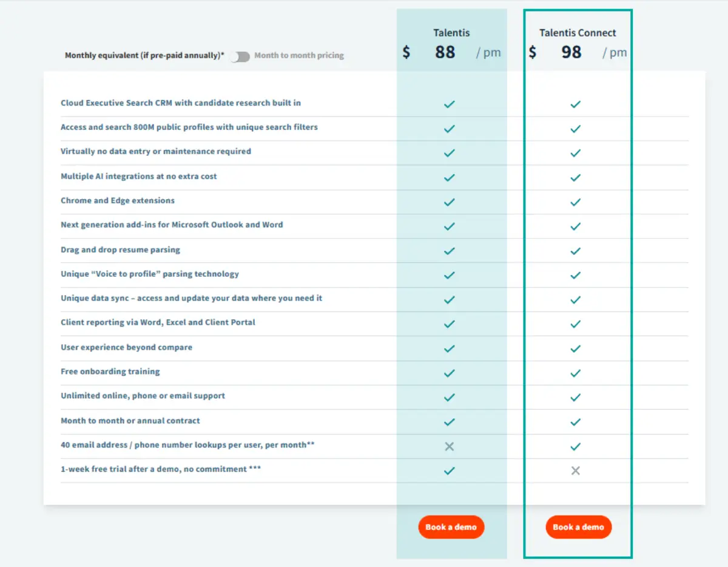The image size is (728, 567).
Task: Click 'Virtually no data entry or maintenance required'
Action: point(156,152)
